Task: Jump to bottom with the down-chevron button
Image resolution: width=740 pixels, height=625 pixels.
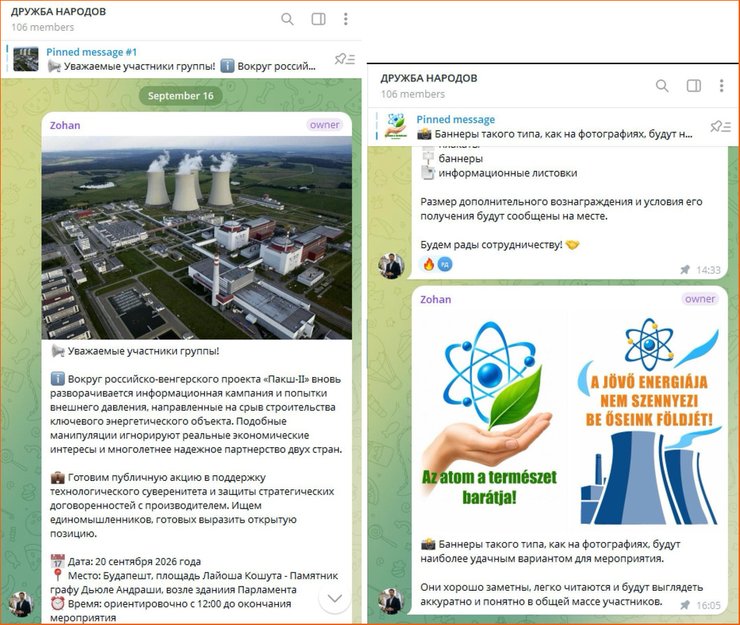Action: [x=335, y=598]
